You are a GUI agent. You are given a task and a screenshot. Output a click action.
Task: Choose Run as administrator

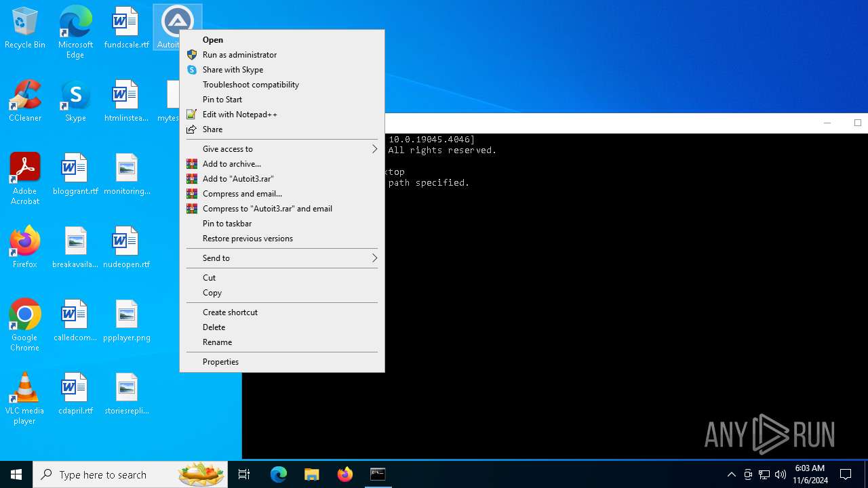282,55
